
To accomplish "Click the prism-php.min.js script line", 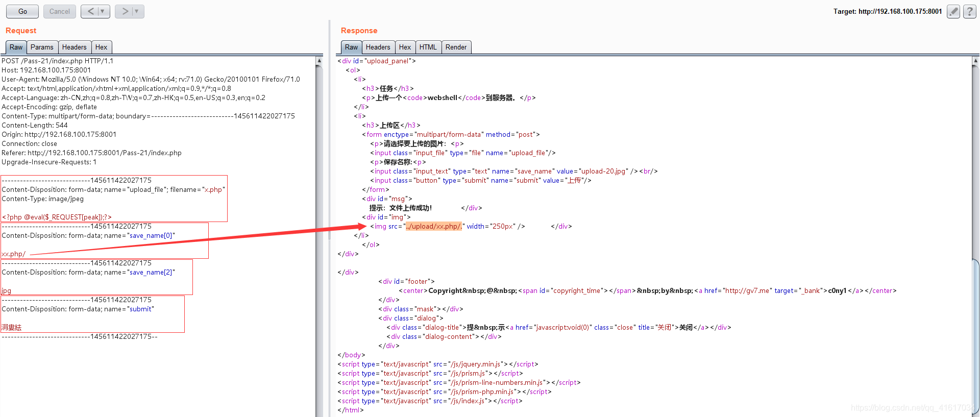I will tap(445, 391).
